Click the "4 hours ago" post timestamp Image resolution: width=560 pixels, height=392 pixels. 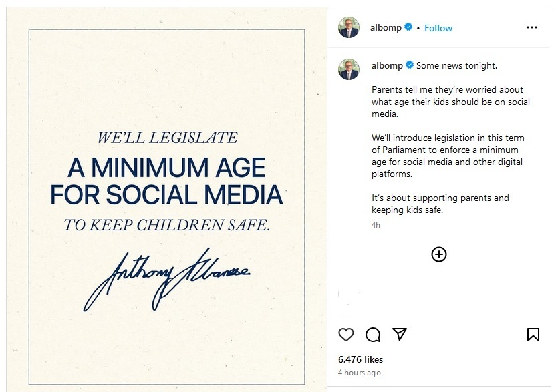coord(359,372)
